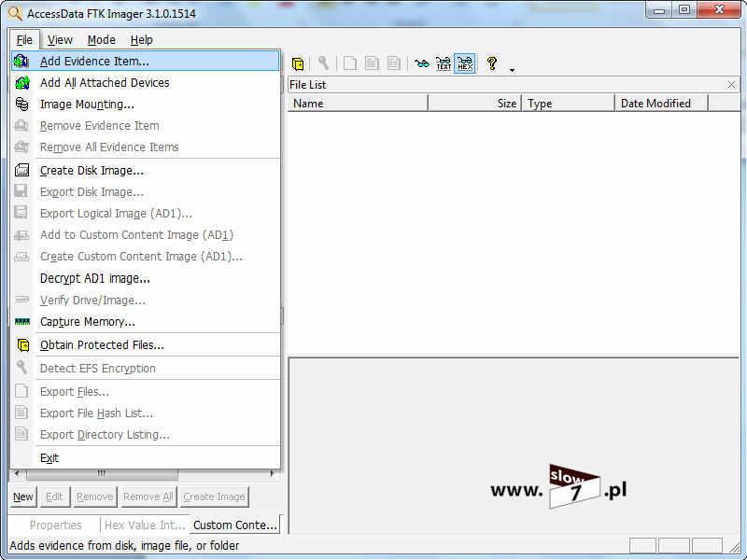Viewport: 747px width, 560px height.
Task: Click the Export Files toolbar icon
Action: (350, 63)
